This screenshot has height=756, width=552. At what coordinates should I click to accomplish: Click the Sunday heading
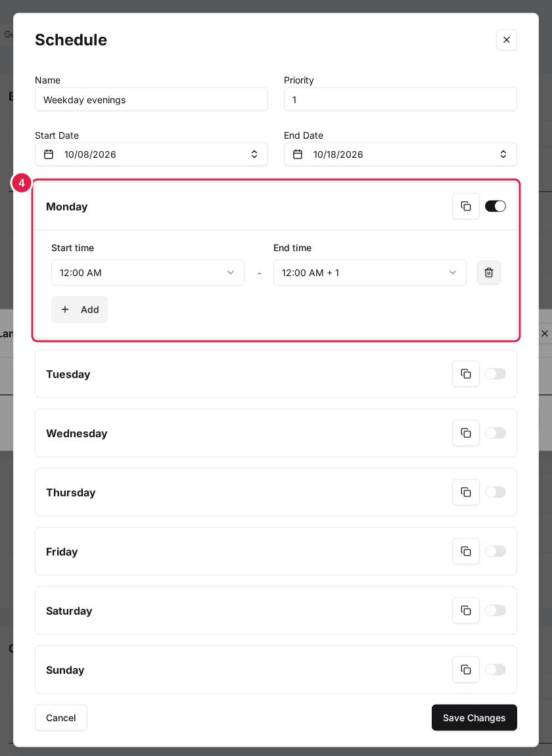point(65,670)
